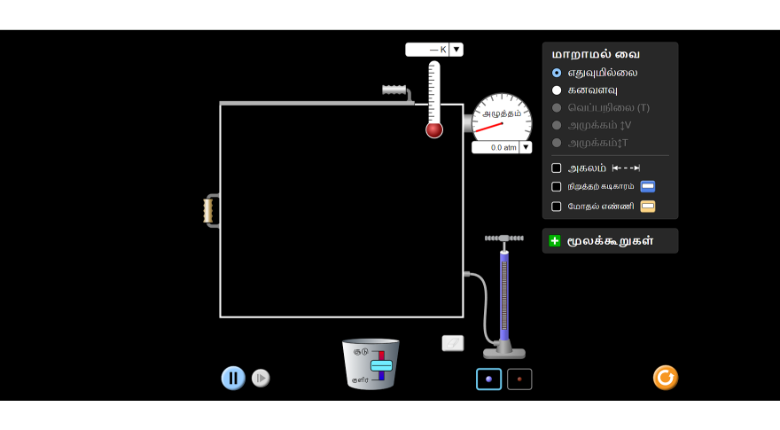Click the step-forward button
This screenshot has width=780, height=430.
point(260,378)
